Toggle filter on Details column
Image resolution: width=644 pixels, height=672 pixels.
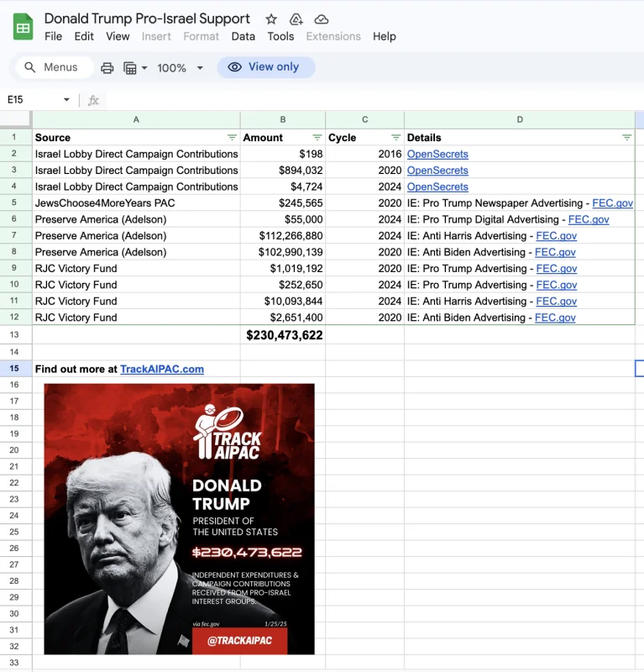point(627,138)
